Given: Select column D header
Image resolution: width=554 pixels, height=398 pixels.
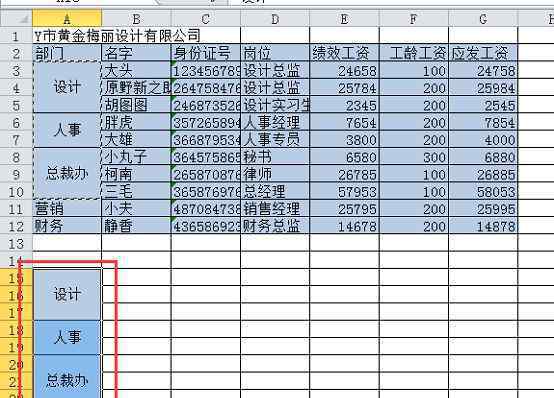Looking at the screenshot, I should pyautogui.click(x=275, y=18).
